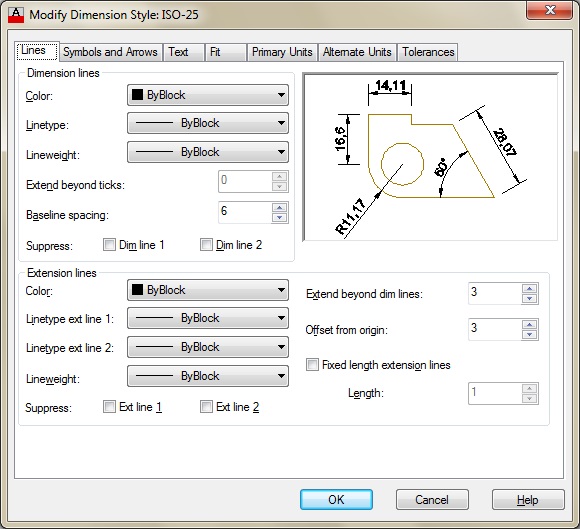Click the disabled Extend beyond ticks field
580x529 pixels.
point(245,181)
